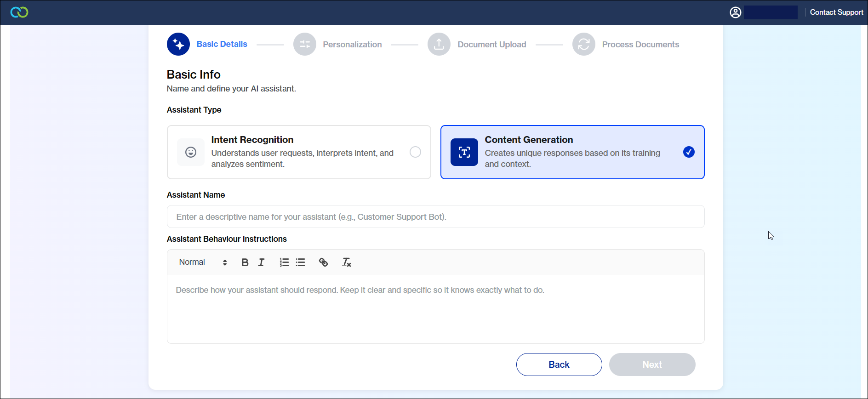This screenshot has height=399, width=868.
Task: Click into the behaviour instructions text area
Action: pos(435,308)
